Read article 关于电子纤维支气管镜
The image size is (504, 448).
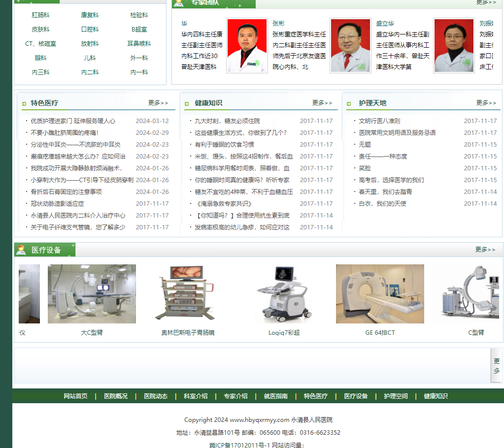78,227
